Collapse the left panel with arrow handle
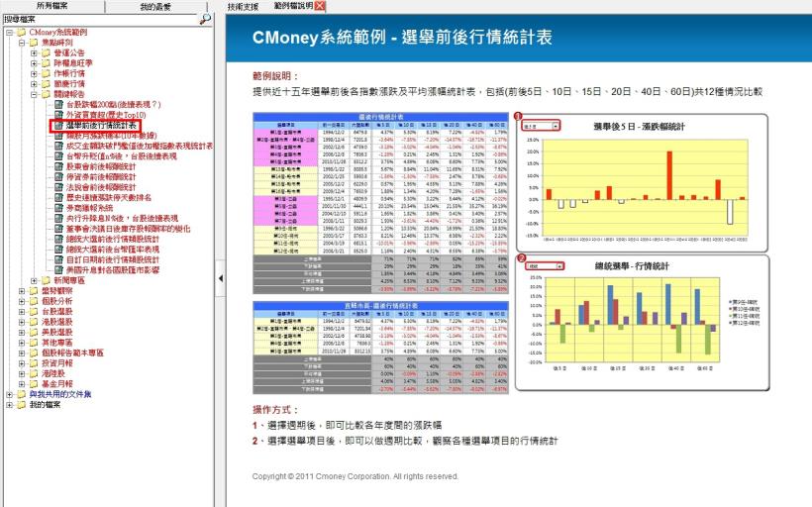The width and height of the screenshot is (812, 507). pyautogui.click(x=221, y=278)
